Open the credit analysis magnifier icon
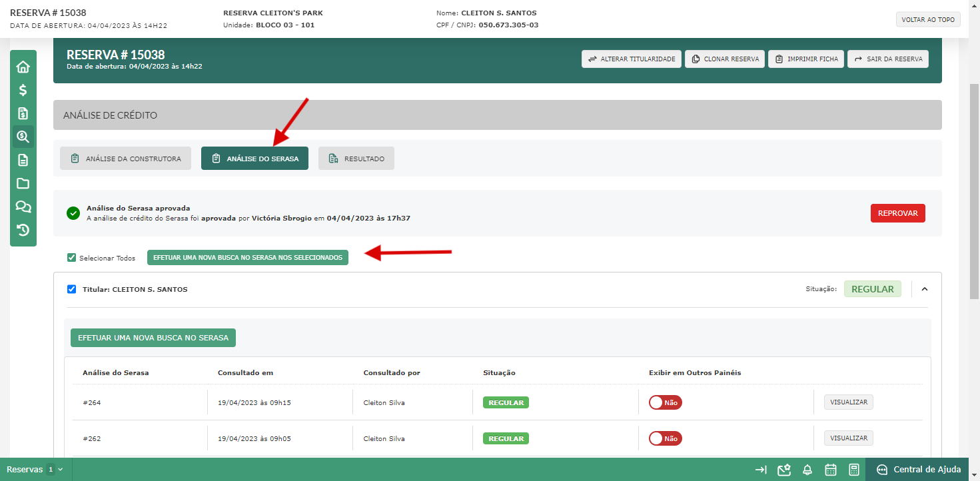 23,137
